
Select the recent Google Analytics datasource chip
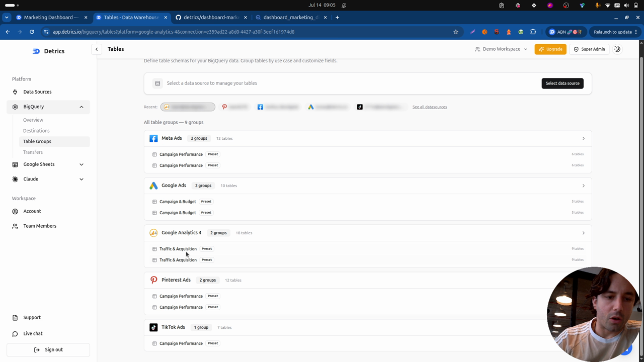point(188,107)
